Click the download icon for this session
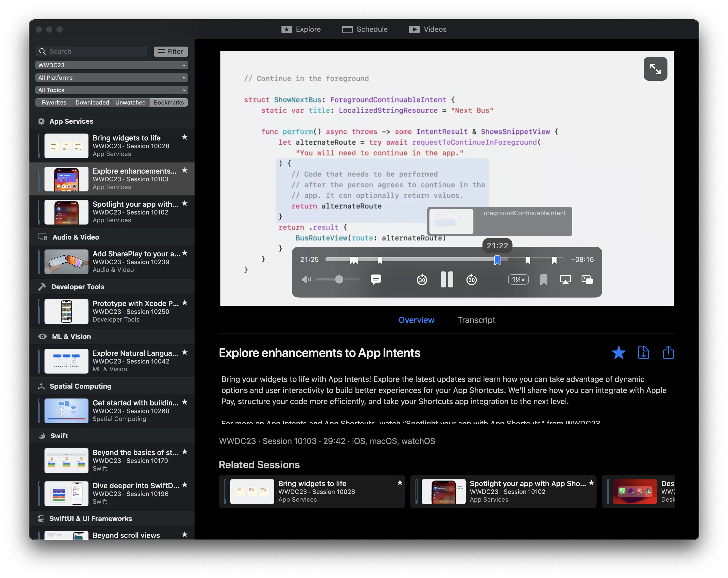 tap(643, 353)
